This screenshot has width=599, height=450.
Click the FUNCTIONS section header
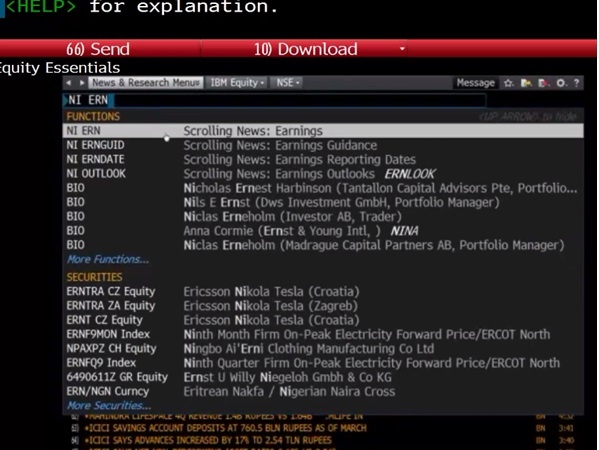[93, 116]
